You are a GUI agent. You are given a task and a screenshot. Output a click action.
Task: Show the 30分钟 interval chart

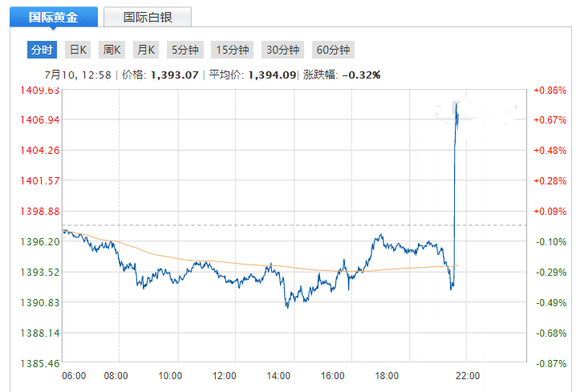point(282,50)
